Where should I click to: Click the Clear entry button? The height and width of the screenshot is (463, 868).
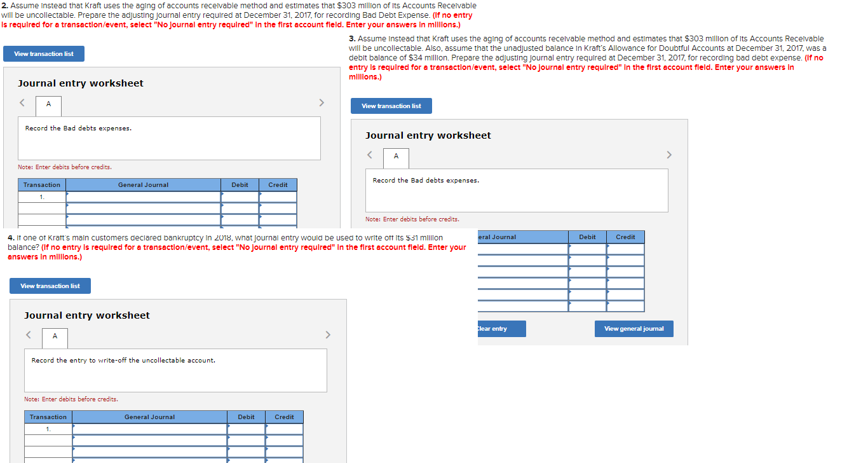[501, 328]
